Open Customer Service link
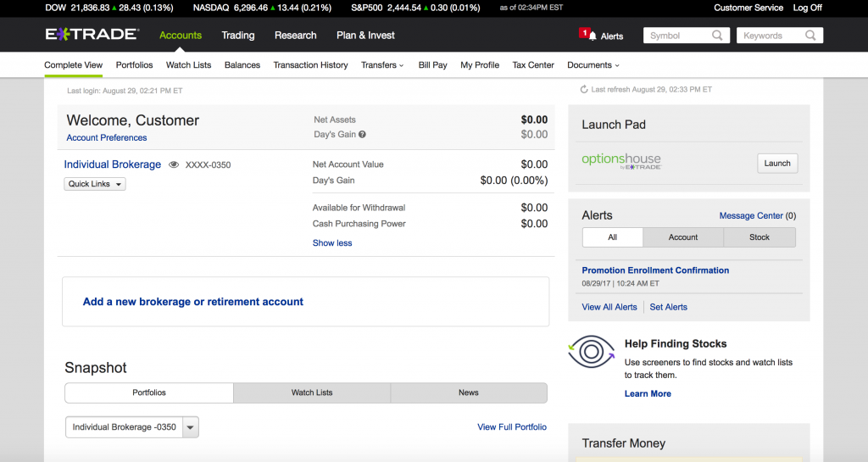Image resolution: width=868 pixels, height=462 pixels. click(x=748, y=8)
